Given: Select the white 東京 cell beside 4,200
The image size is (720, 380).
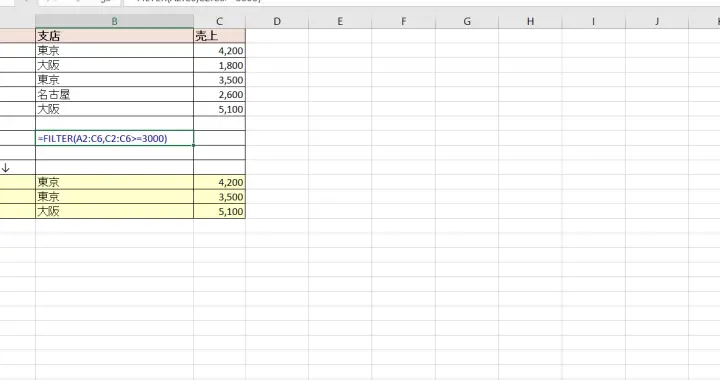Looking at the screenshot, I should point(114,50).
